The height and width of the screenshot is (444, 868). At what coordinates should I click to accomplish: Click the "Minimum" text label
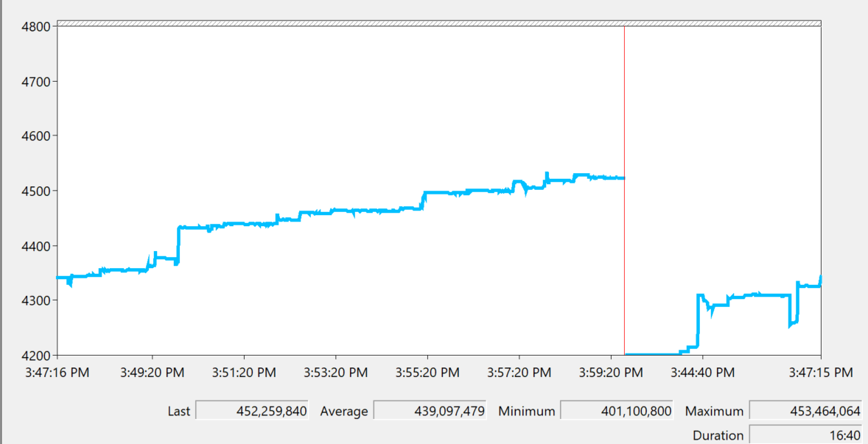[x=526, y=411]
